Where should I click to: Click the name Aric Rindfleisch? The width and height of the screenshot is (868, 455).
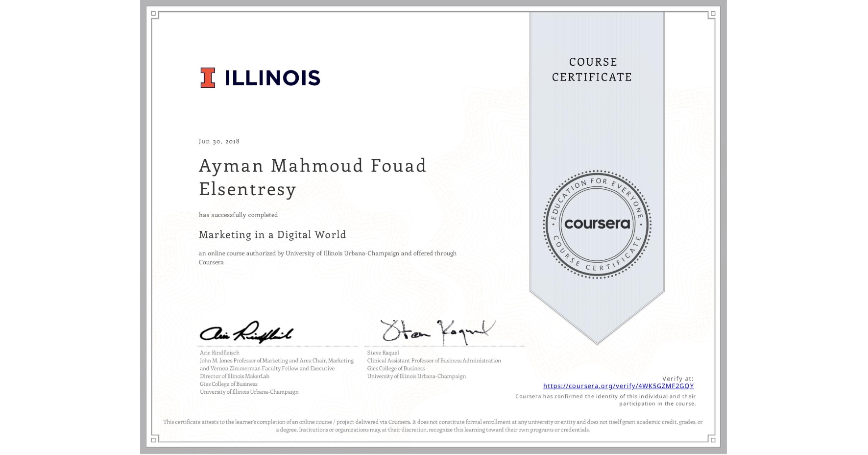coord(219,353)
